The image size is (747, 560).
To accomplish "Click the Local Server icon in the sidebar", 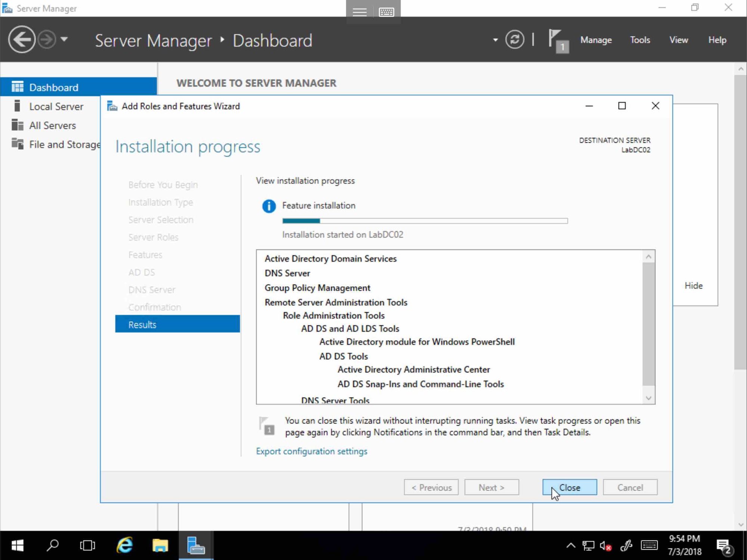I will pos(17,106).
